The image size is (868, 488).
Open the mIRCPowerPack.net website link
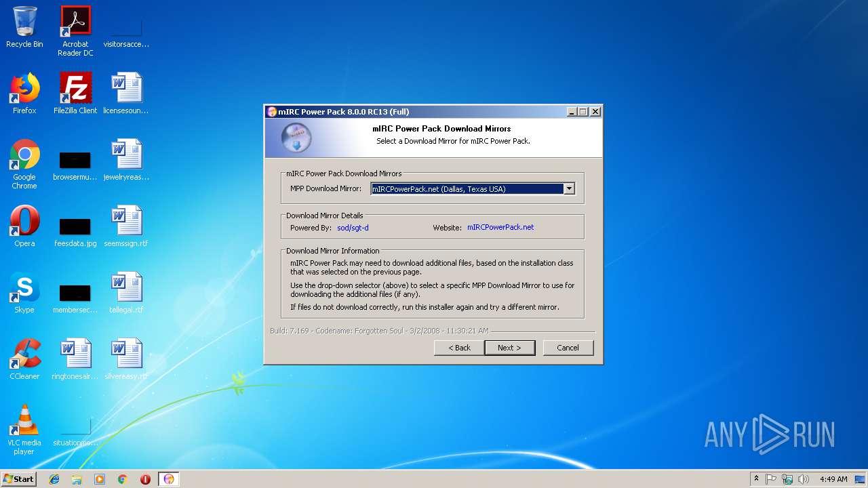[x=500, y=228]
